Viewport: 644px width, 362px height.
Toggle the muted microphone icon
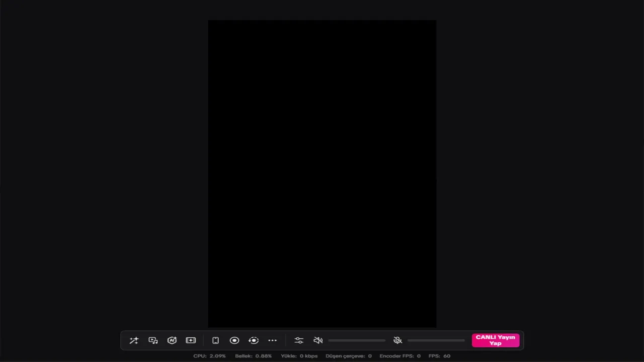[397, 340]
